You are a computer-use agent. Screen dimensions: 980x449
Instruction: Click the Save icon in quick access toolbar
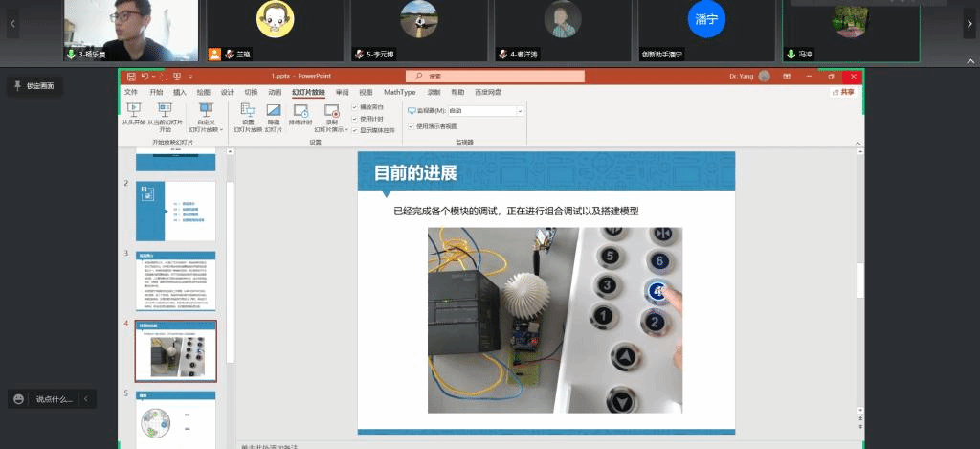129,76
